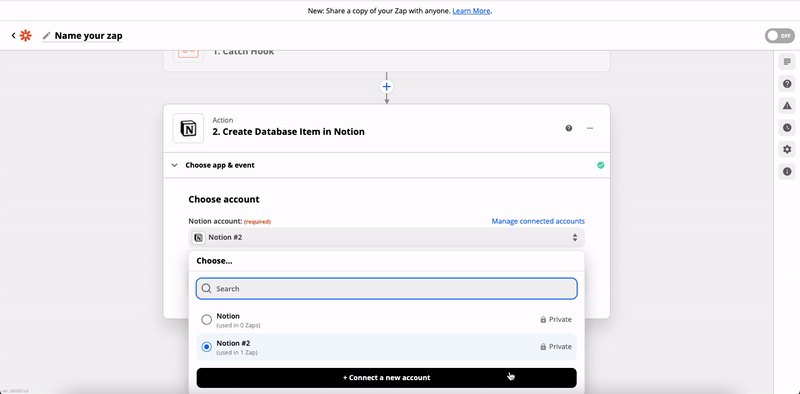
Task: Click the help icon in Action header
Action: tap(569, 128)
